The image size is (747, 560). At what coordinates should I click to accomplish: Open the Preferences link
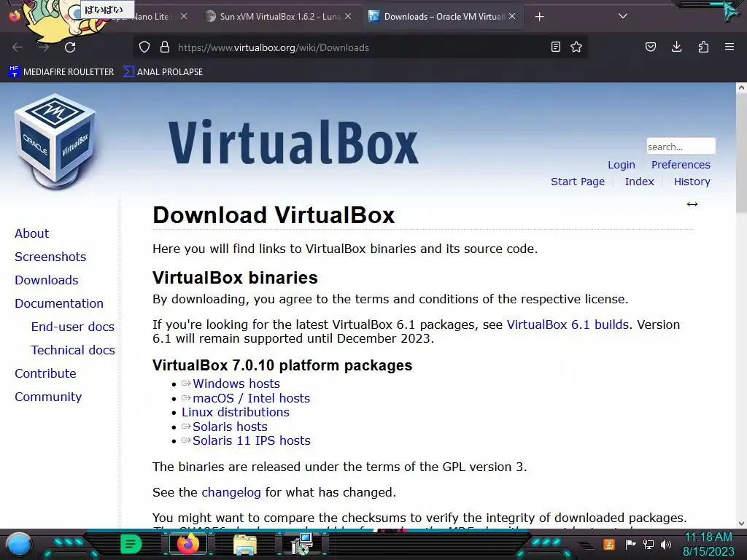(681, 165)
